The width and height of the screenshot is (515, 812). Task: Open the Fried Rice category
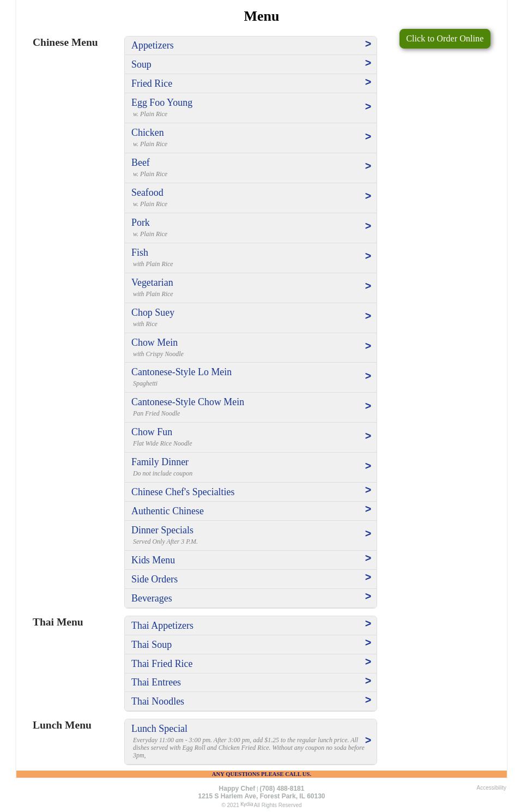[x=152, y=83]
